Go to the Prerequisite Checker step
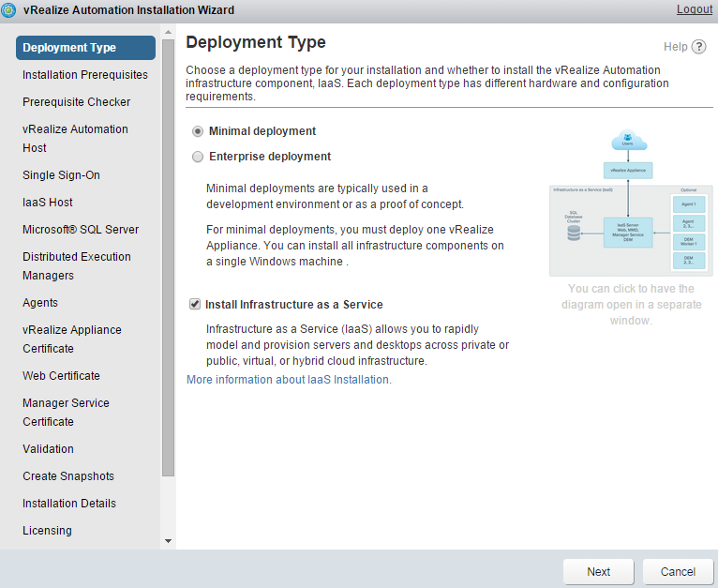 [77, 102]
